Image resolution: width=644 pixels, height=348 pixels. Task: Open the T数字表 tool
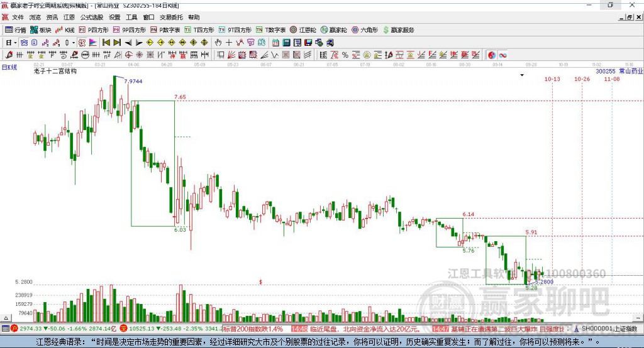[x=270, y=30]
